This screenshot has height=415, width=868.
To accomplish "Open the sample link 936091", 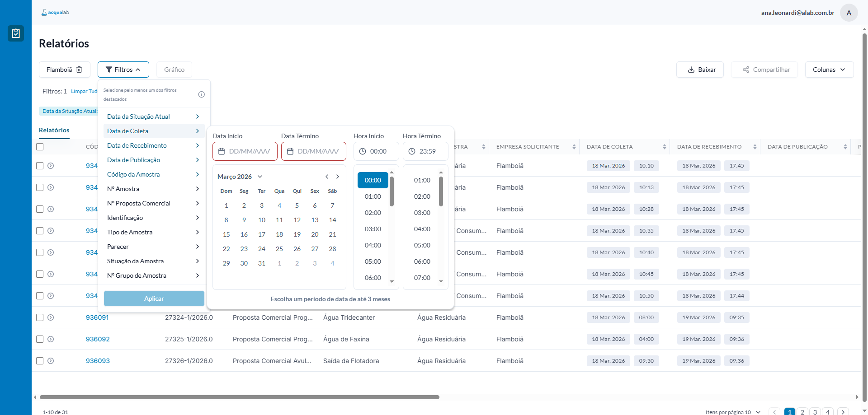I will pyautogui.click(x=97, y=317).
